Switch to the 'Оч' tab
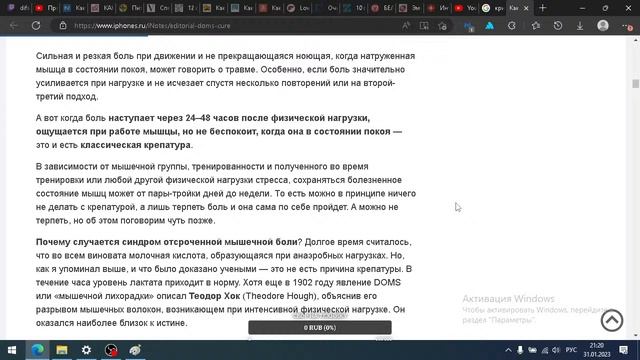Viewport: 640px width, 360px height. pyautogui.click(x=327, y=8)
